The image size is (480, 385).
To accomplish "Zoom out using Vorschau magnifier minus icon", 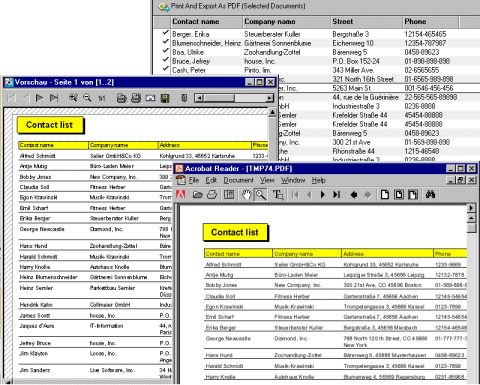I will (87, 98).
